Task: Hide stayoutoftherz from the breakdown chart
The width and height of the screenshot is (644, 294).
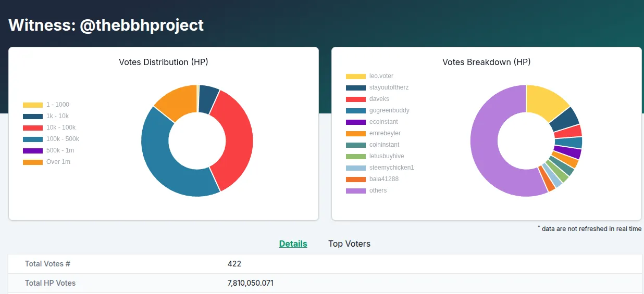Action: pyautogui.click(x=377, y=88)
